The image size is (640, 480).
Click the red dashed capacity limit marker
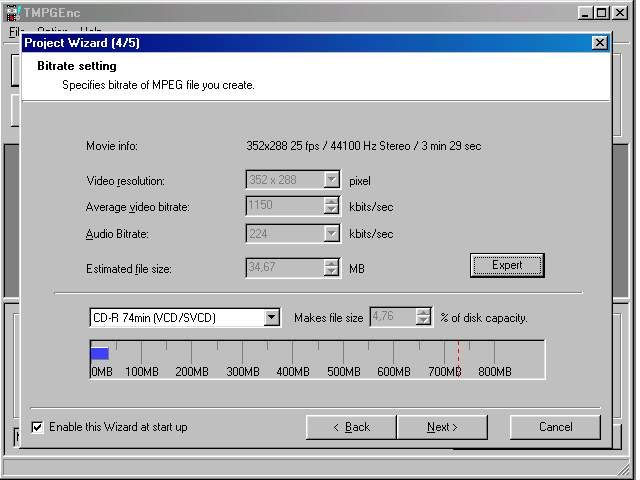(459, 358)
